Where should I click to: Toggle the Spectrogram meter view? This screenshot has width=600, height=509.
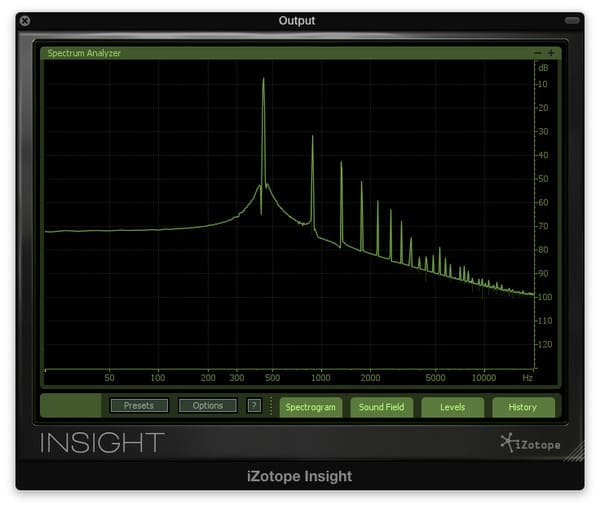click(310, 407)
